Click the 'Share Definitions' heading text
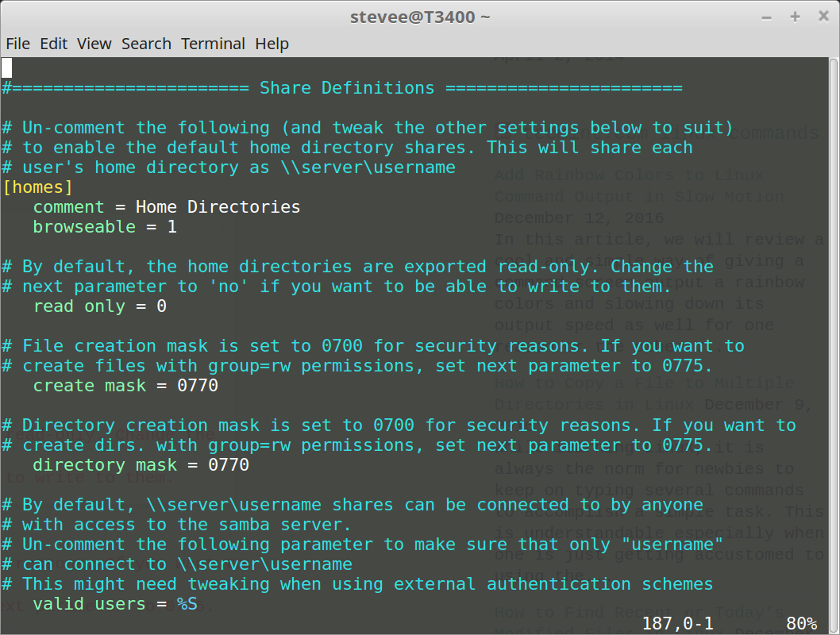Viewport: 840px width, 635px height. tap(347, 88)
